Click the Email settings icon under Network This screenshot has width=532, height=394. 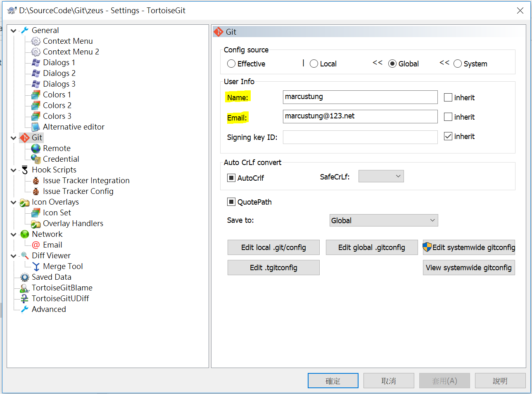click(37, 245)
